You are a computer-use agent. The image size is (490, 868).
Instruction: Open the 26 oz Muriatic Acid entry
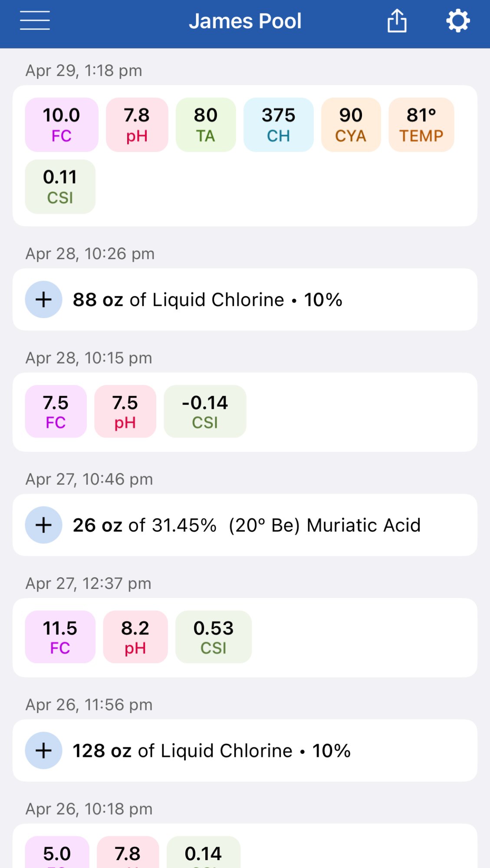pos(245,525)
